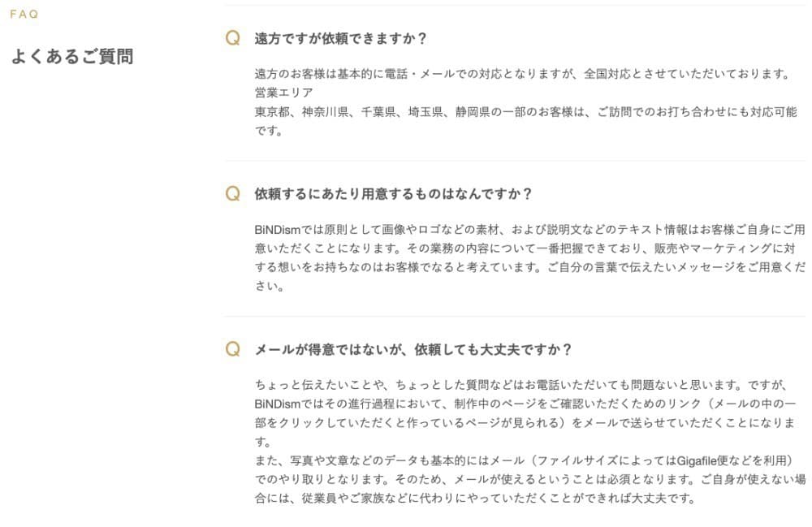Click the line starting 部をクリックしていただくと
Viewport: 812px width, 527px height.
click(x=525, y=423)
